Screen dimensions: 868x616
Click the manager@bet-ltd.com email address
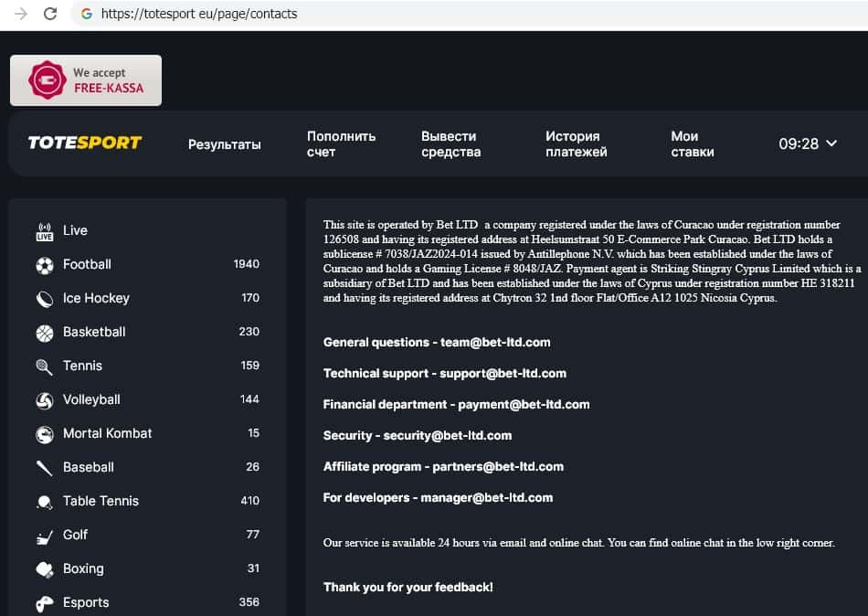click(487, 497)
